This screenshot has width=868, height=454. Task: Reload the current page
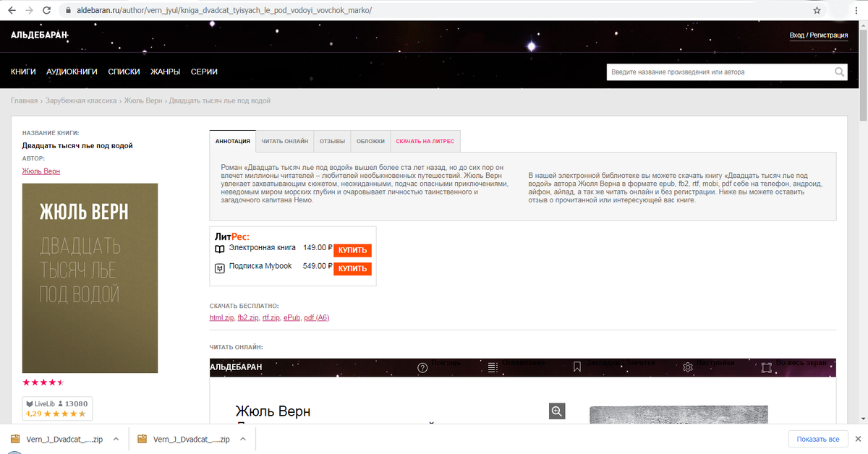pyautogui.click(x=47, y=11)
